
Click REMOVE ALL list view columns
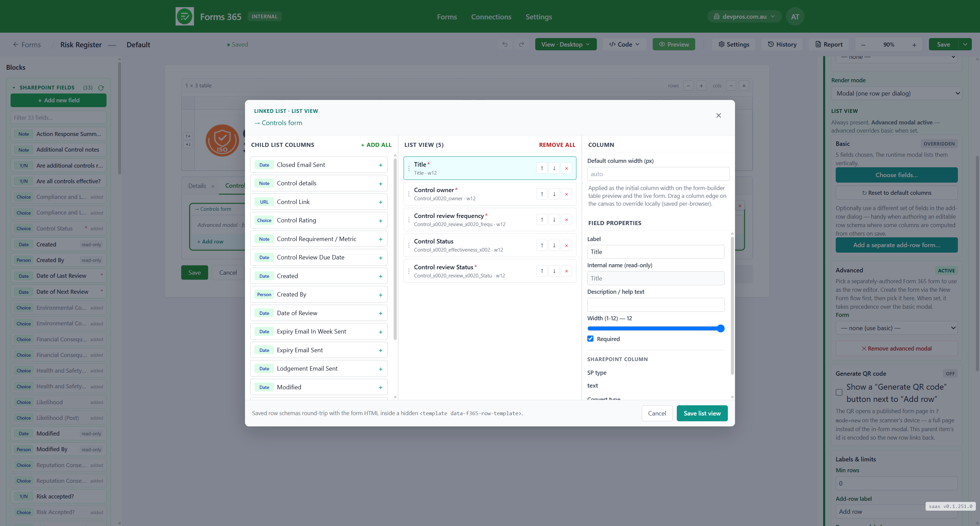click(x=557, y=145)
